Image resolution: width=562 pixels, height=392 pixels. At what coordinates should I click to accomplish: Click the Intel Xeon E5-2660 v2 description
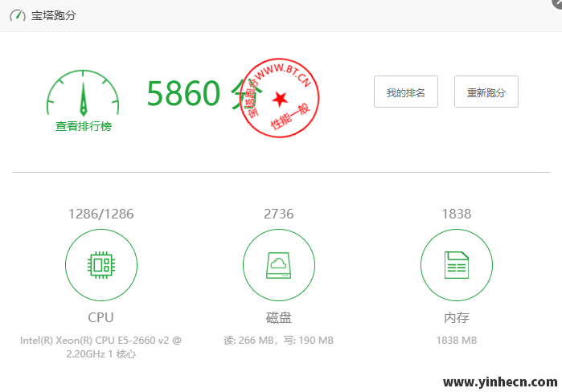click(101, 347)
